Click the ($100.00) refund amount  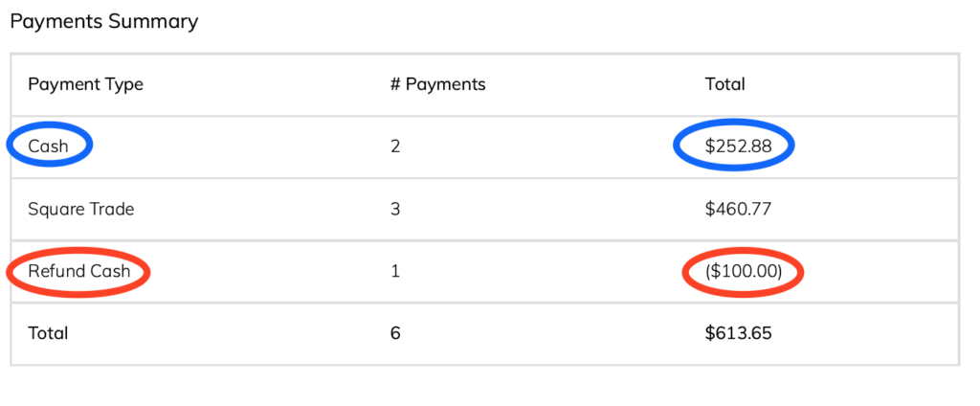coord(743,272)
